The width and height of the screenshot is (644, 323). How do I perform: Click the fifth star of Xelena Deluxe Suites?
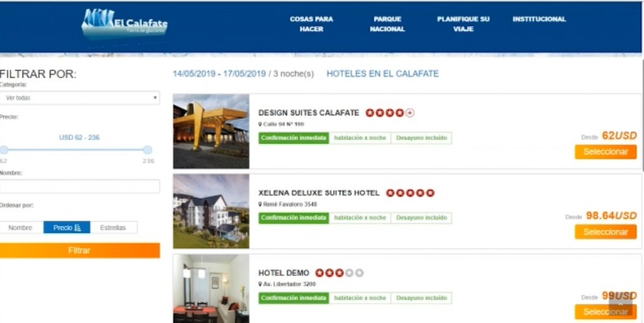point(430,193)
